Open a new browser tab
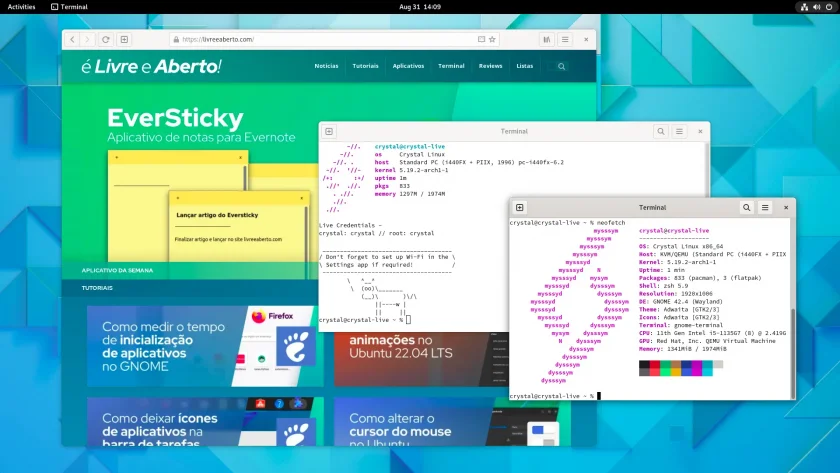840x473 pixels. pyautogui.click(x=124, y=40)
